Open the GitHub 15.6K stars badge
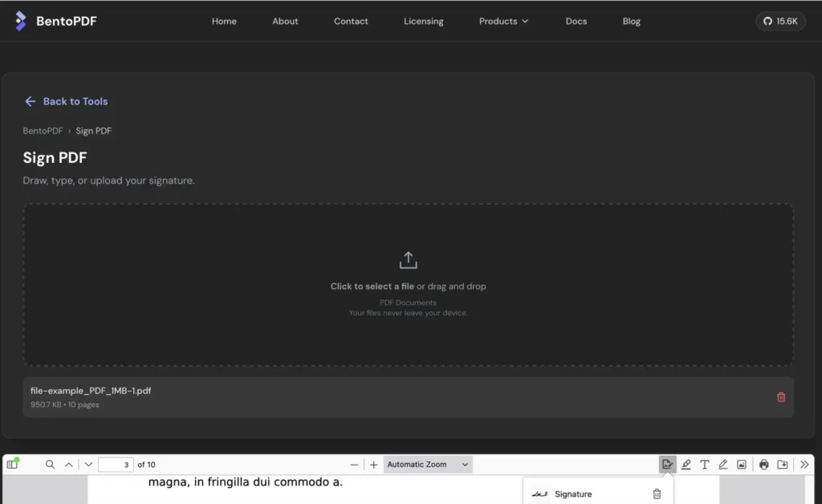Screen dimensions: 822x504 (x=780, y=21)
